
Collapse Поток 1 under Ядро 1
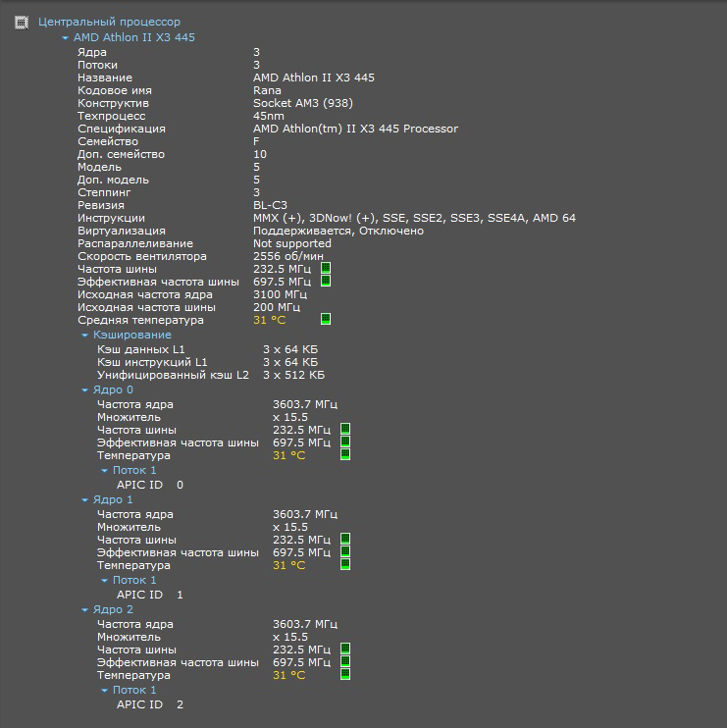104,581
